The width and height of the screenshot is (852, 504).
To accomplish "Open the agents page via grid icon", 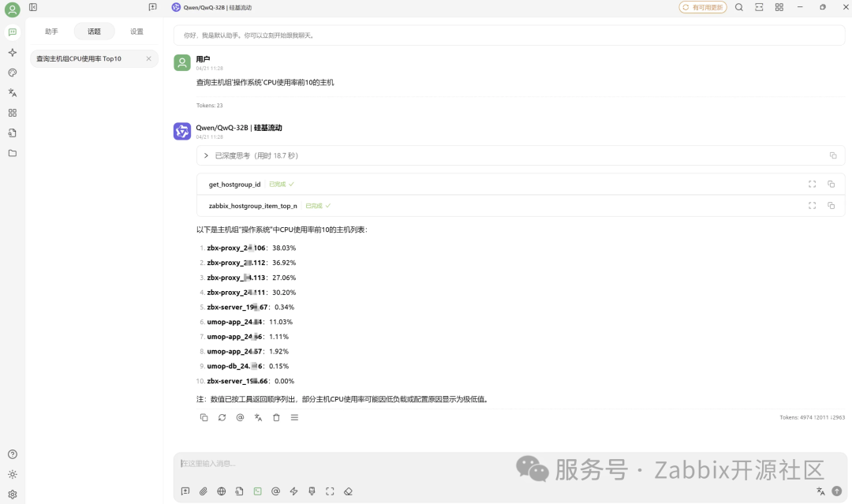I will point(13,112).
